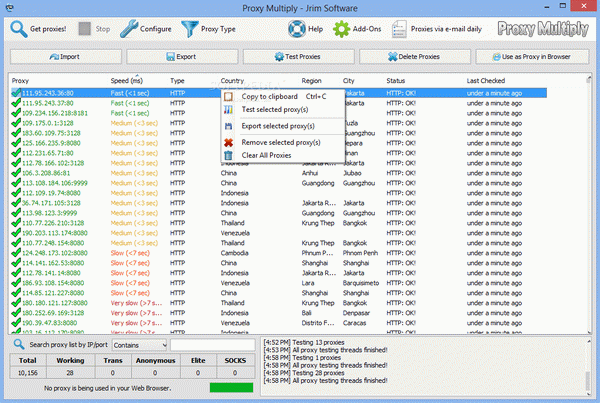Click green checkmark of proxy 111.95.243.37:80
This screenshot has width=600, height=403.
click(16, 103)
